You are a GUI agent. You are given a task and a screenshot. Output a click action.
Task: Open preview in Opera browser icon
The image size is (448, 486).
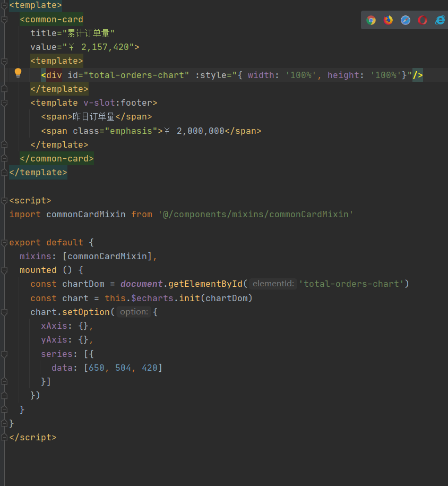coord(423,20)
